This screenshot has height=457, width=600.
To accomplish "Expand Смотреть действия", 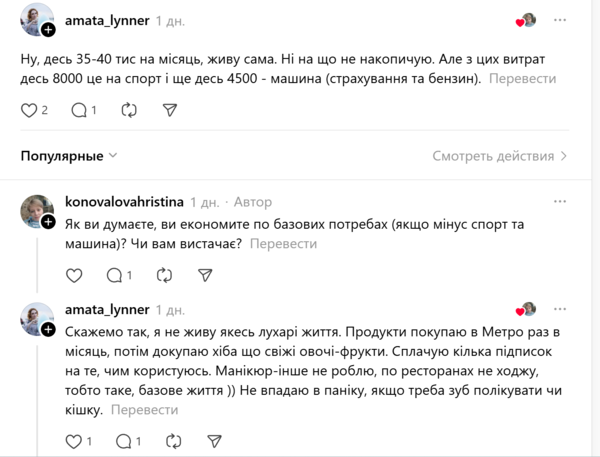I will coord(500,156).
